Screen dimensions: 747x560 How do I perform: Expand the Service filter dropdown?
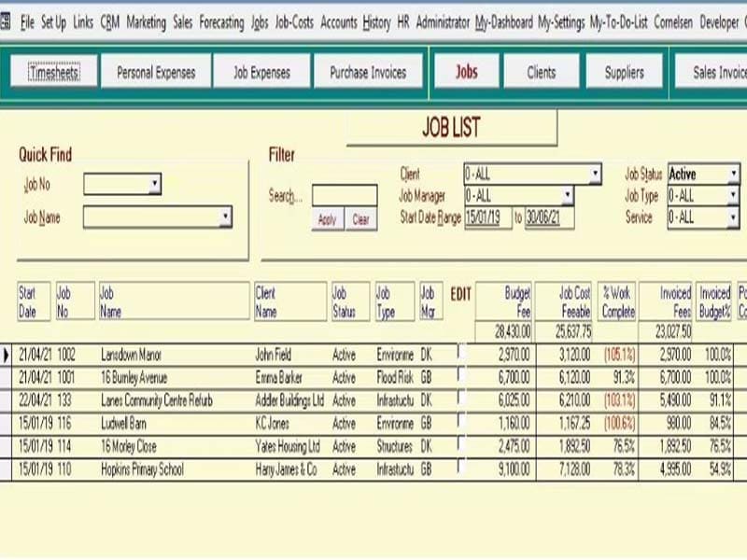734,217
